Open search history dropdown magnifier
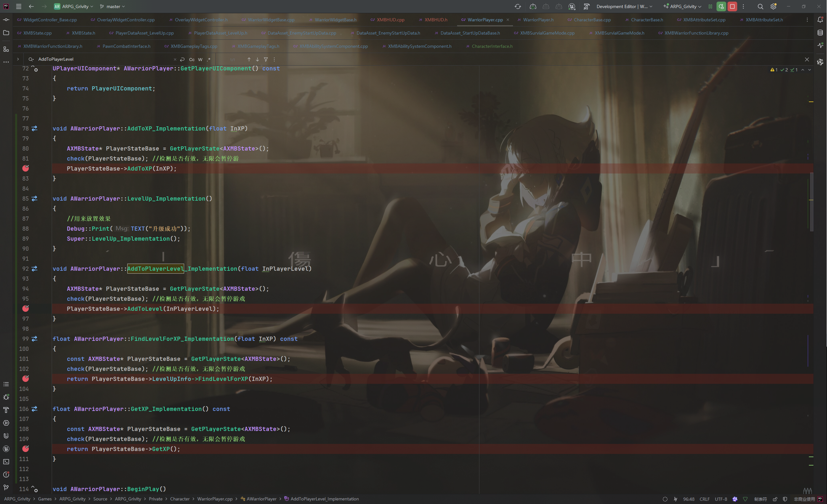The width and height of the screenshot is (827, 504). [31, 59]
